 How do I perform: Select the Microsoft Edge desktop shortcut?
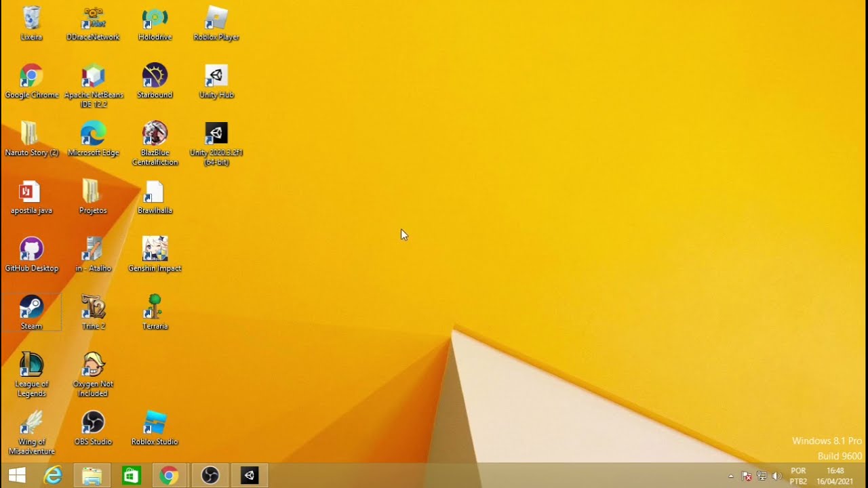click(x=93, y=140)
